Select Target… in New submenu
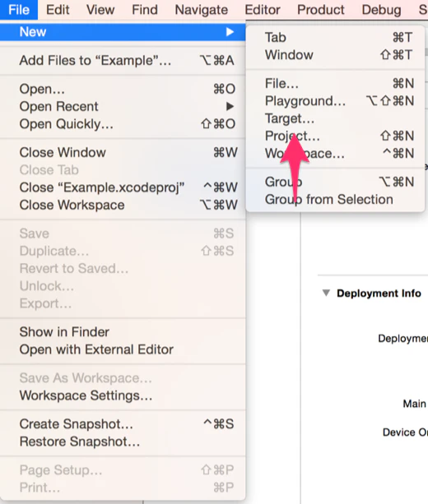The width and height of the screenshot is (428, 504). click(335, 118)
